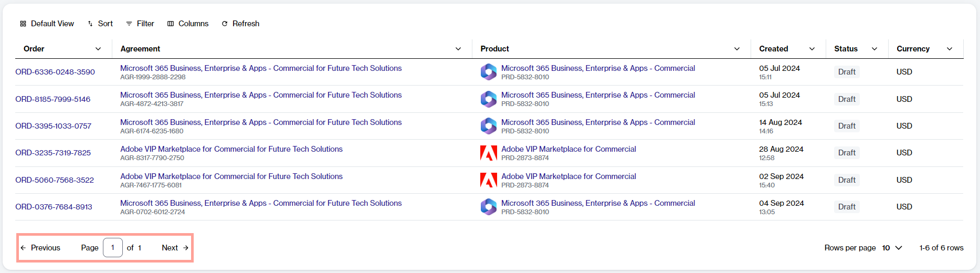The image size is (980, 273).
Task: Expand the Order column header chevron
Action: (98, 49)
